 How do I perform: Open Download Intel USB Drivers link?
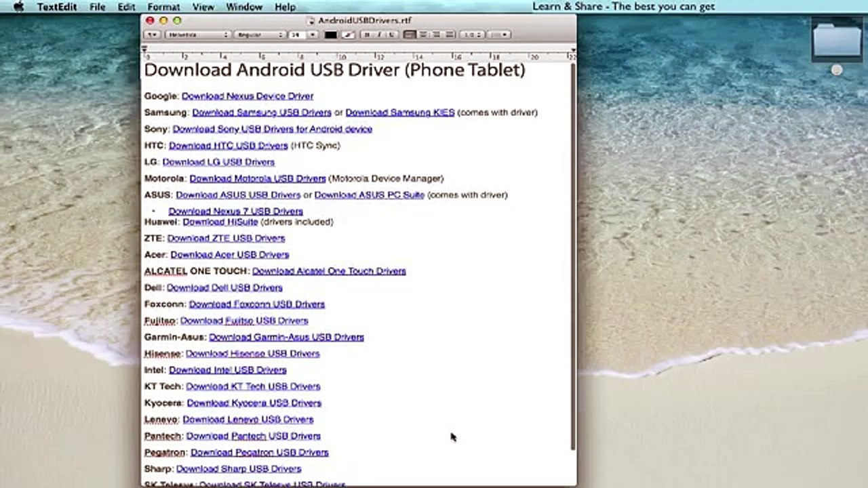227,370
